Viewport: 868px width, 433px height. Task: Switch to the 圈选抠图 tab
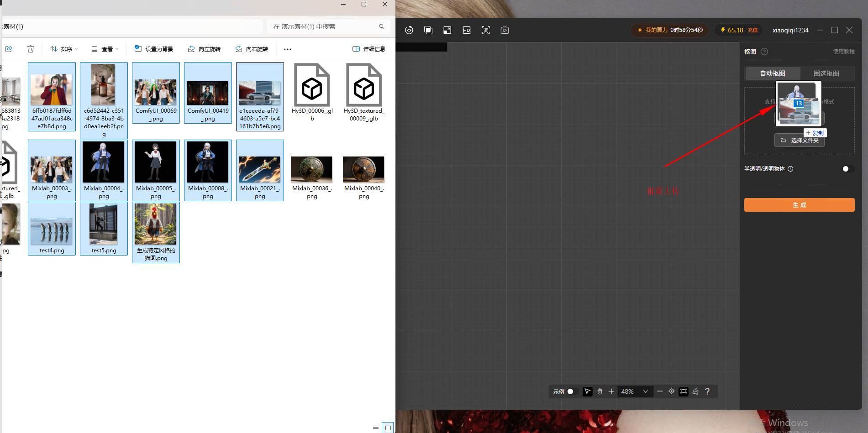pyautogui.click(x=826, y=73)
